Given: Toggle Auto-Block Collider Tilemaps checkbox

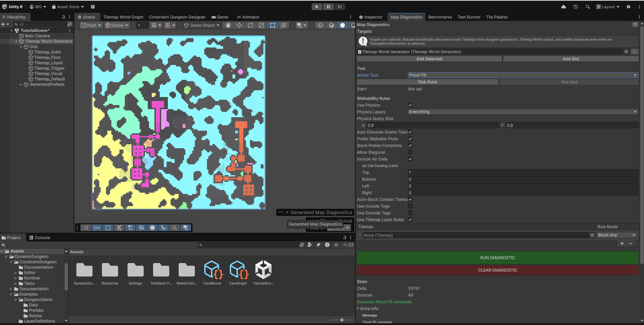Looking at the screenshot, I should coord(410,199).
